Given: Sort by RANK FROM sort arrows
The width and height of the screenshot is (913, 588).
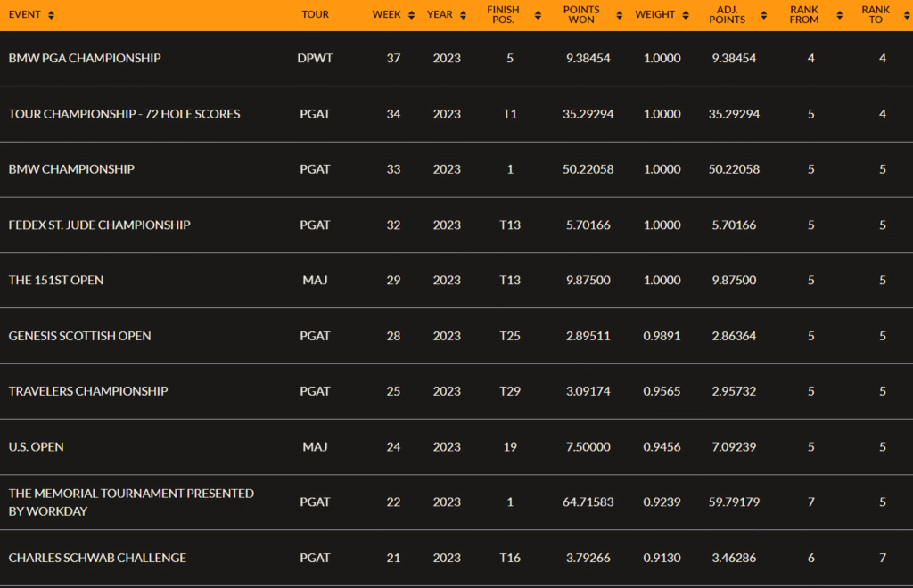Looking at the screenshot, I should (840, 15).
